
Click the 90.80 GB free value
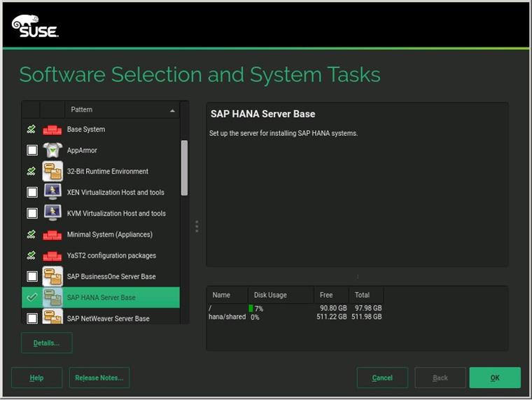pos(333,308)
